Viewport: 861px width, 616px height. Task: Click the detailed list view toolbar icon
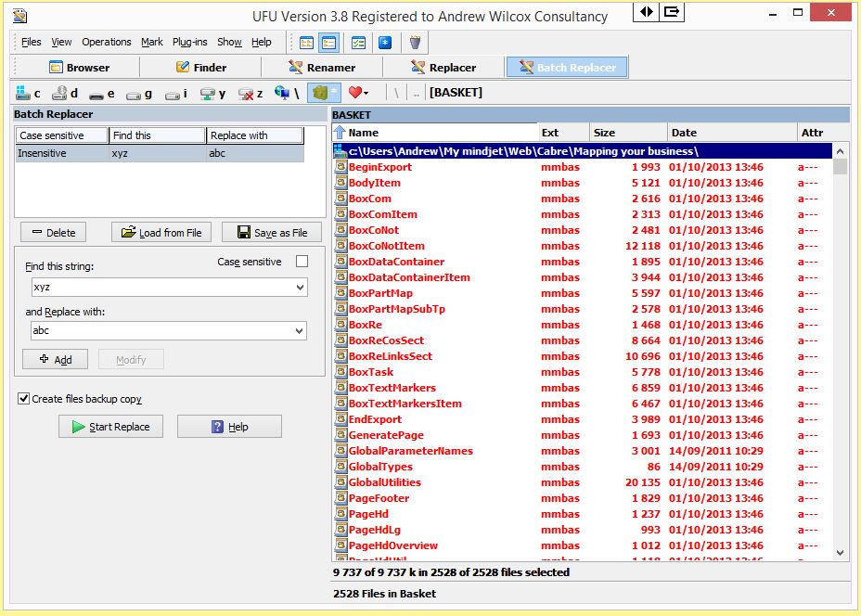pyautogui.click(x=329, y=43)
